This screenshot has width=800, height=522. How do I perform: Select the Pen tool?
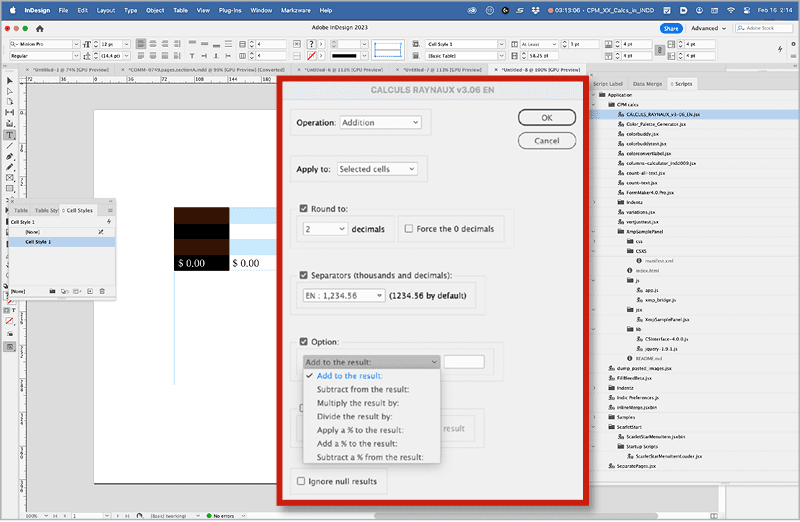(x=10, y=157)
